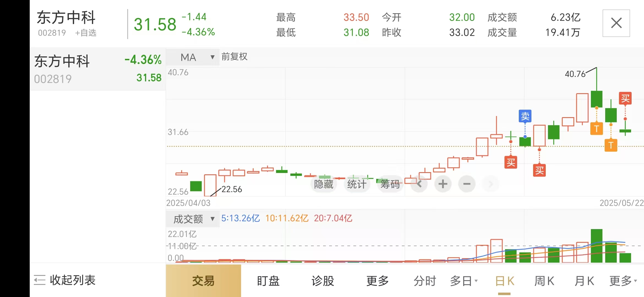Switch to the 周K weekly chart
Screen dimensions: 644x297
click(x=544, y=281)
